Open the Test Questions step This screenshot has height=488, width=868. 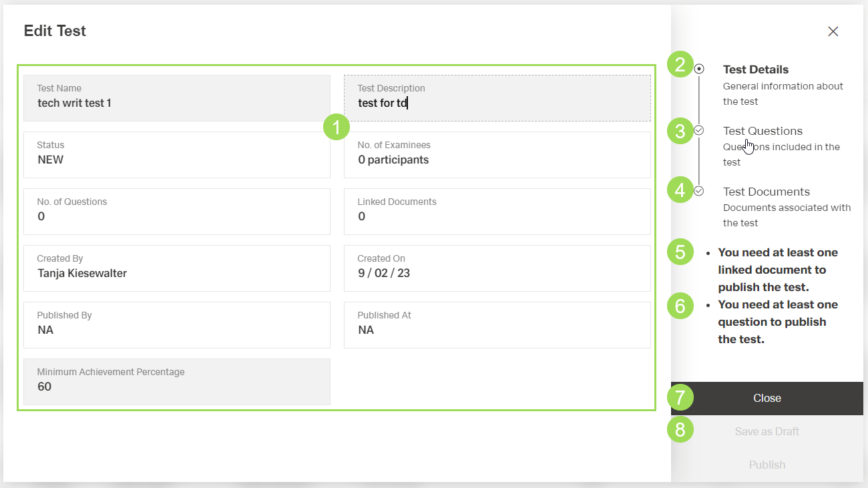763,131
